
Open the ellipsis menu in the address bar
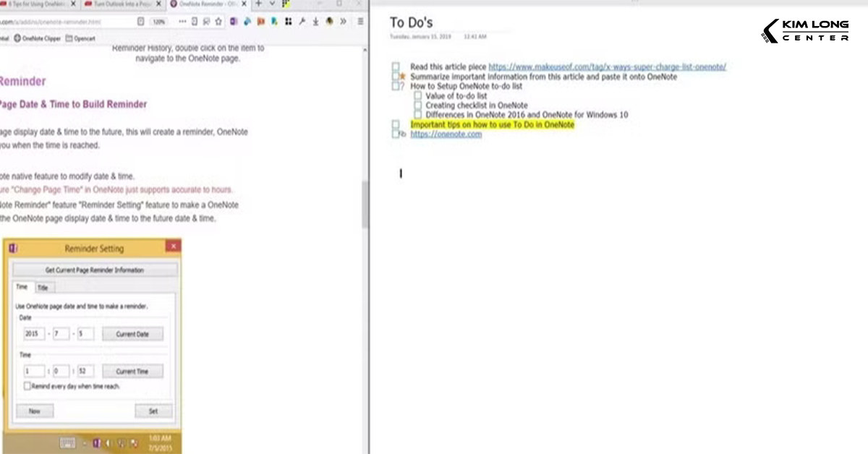[x=183, y=21]
